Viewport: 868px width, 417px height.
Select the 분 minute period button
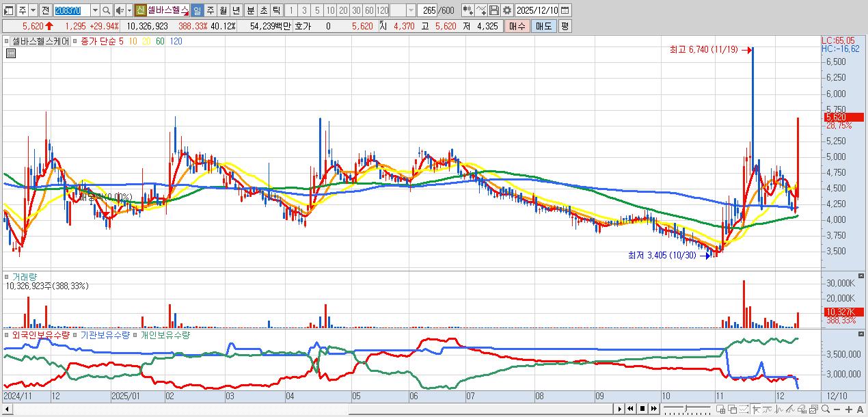pyautogui.click(x=249, y=11)
